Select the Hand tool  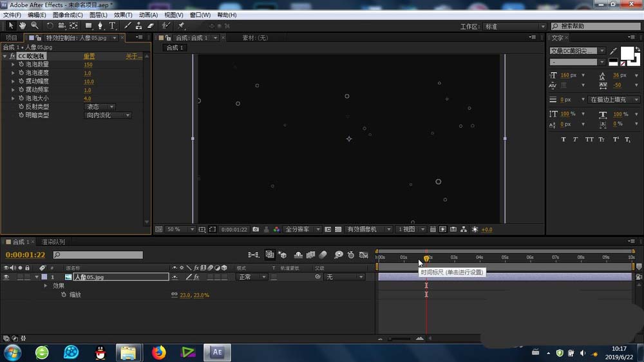pos(23,26)
